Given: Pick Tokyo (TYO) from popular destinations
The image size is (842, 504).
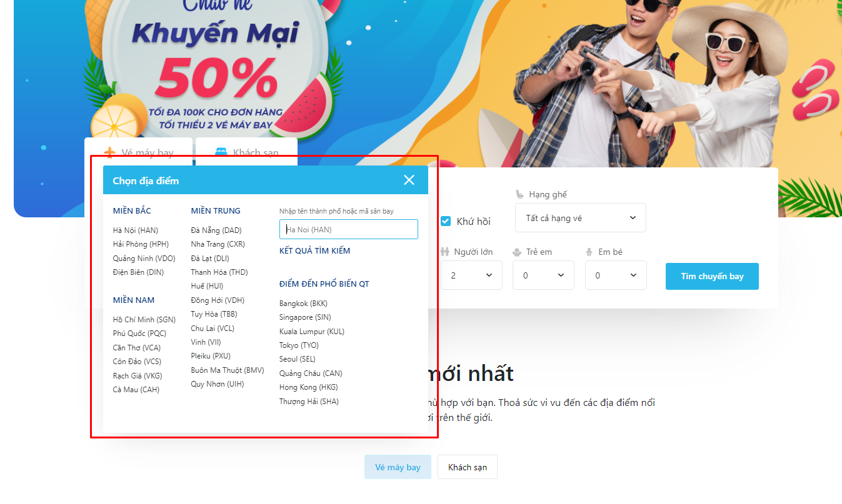Looking at the screenshot, I should (299, 345).
